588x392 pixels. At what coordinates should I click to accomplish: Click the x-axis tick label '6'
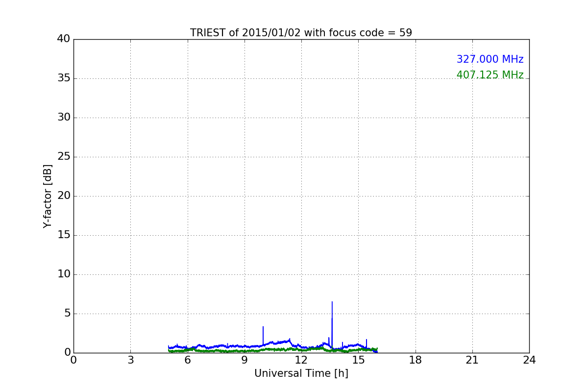click(x=187, y=360)
